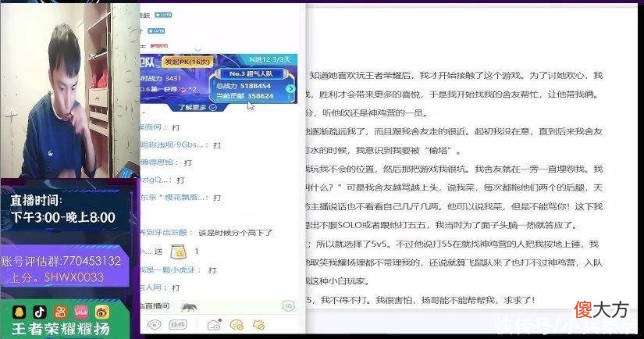
Task: Click the username 懒得想铭
Action: click(x=157, y=162)
